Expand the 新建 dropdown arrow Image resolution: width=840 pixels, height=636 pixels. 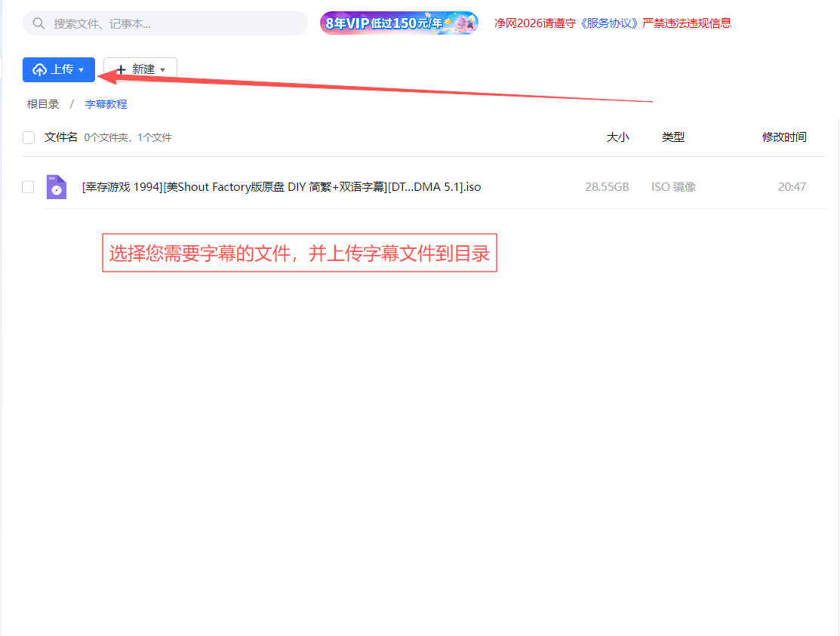(x=163, y=70)
